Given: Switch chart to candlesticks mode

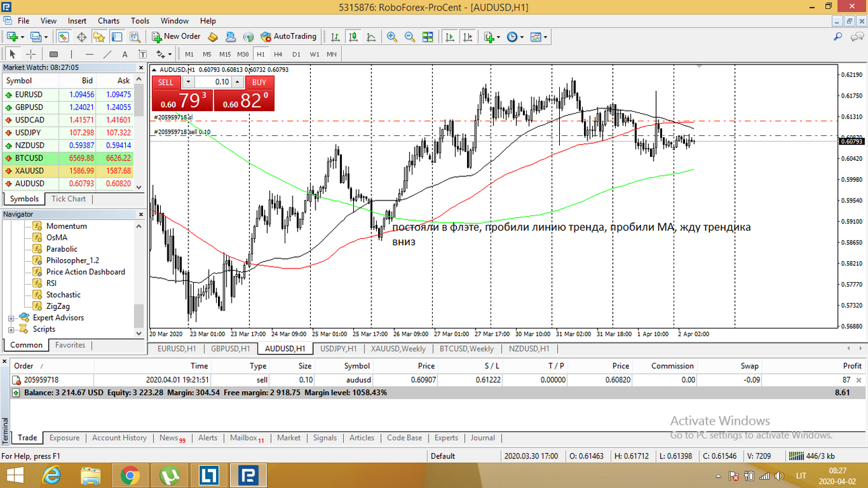Looking at the screenshot, I should click(x=354, y=36).
